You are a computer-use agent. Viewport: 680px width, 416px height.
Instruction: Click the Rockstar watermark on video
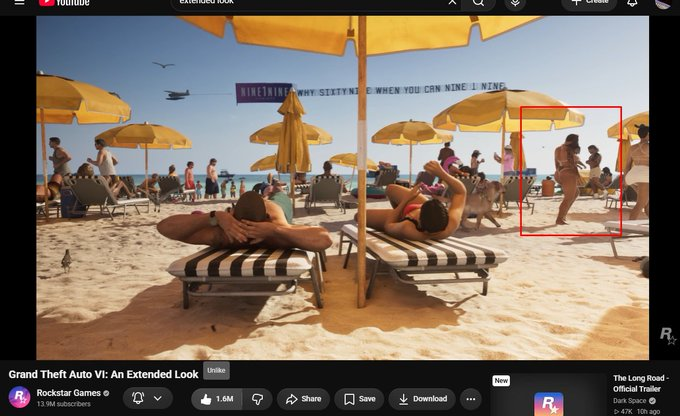(x=667, y=335)
